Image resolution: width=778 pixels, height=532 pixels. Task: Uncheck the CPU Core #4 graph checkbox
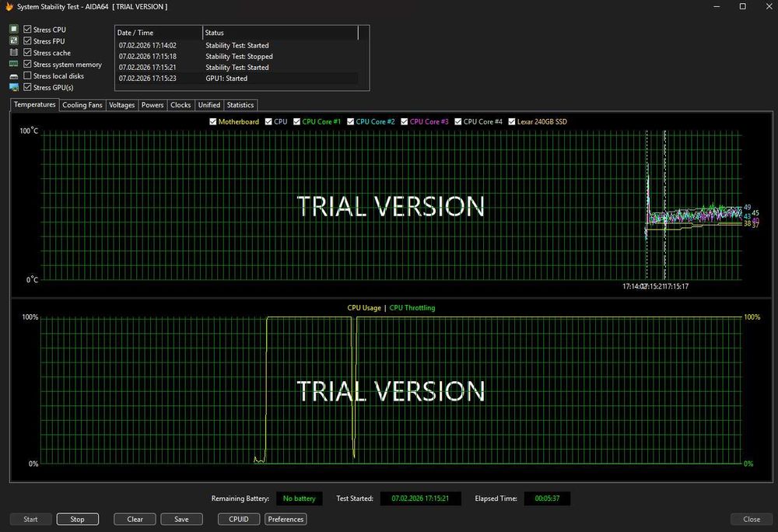458,121
